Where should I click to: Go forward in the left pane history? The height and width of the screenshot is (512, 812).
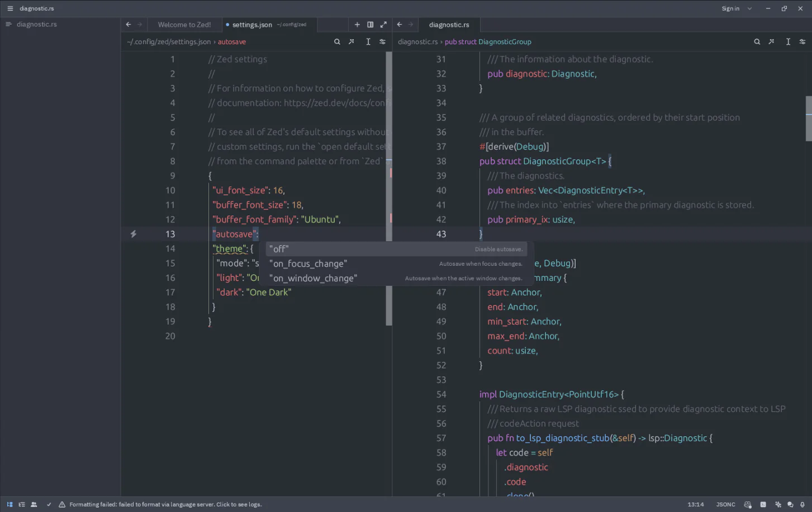pyautogui.click(x=140, y=25)
